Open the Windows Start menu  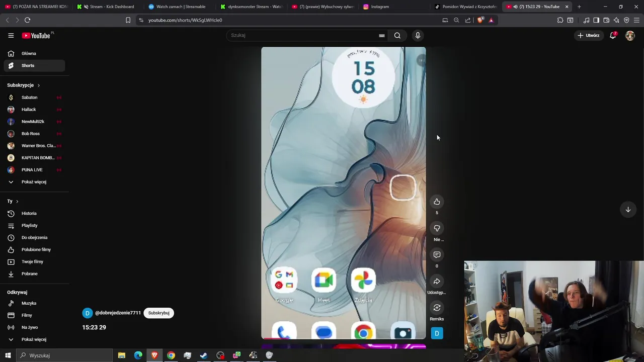click(x=8, y=355)
